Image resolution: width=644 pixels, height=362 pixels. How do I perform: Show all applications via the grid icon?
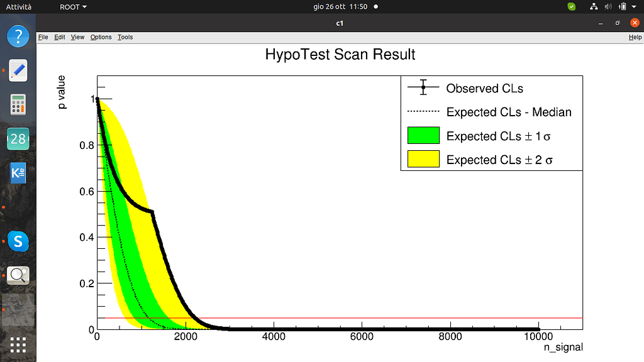point(18,345)
